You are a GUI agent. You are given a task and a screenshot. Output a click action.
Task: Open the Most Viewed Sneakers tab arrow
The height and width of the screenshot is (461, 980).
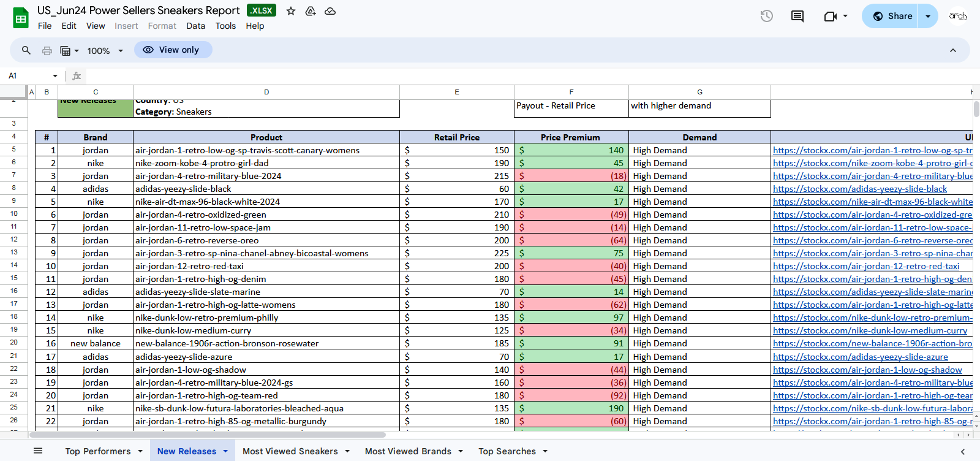347,451
